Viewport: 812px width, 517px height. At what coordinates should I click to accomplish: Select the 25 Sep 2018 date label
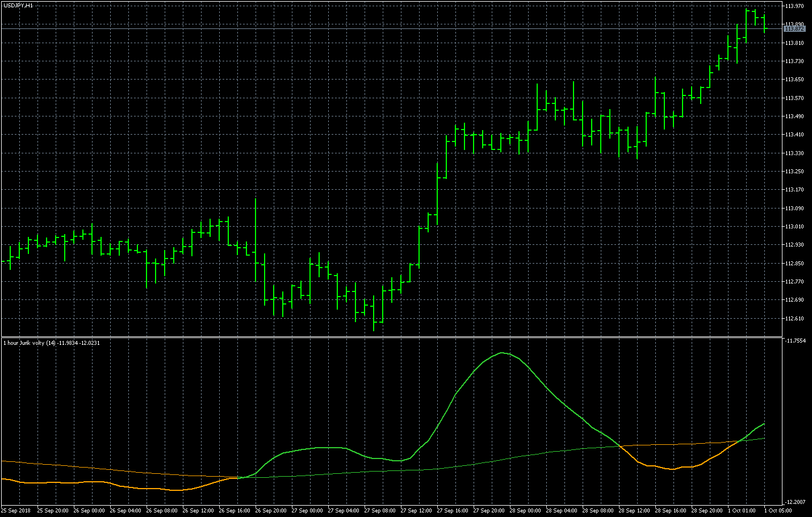coord(16,511)
